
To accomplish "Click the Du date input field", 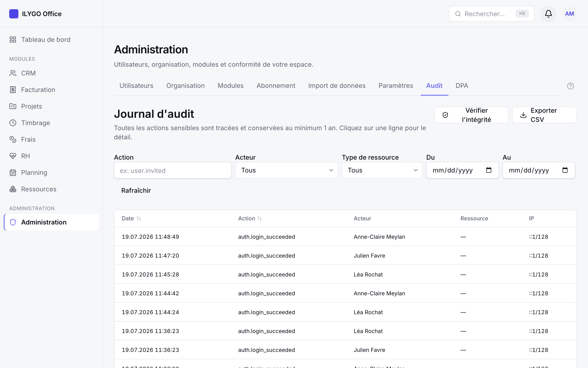I will [462, 170].
